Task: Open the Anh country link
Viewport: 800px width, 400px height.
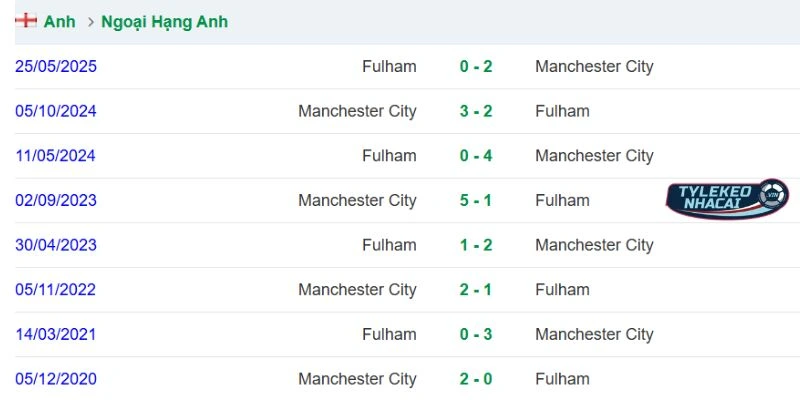Action: pyautogui.click(x=59, y=21)
